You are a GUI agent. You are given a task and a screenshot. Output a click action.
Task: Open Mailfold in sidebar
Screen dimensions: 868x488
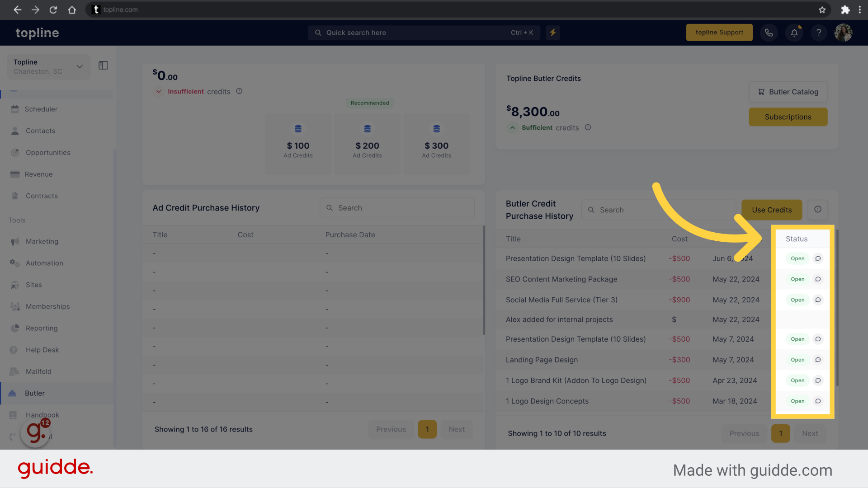tap(57, 372)
